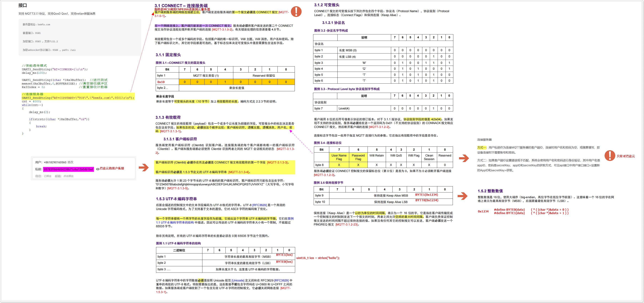Click the user number +8618290160560
The width and height of the screenshot is (644, 303).
click(x=55, y=162)
